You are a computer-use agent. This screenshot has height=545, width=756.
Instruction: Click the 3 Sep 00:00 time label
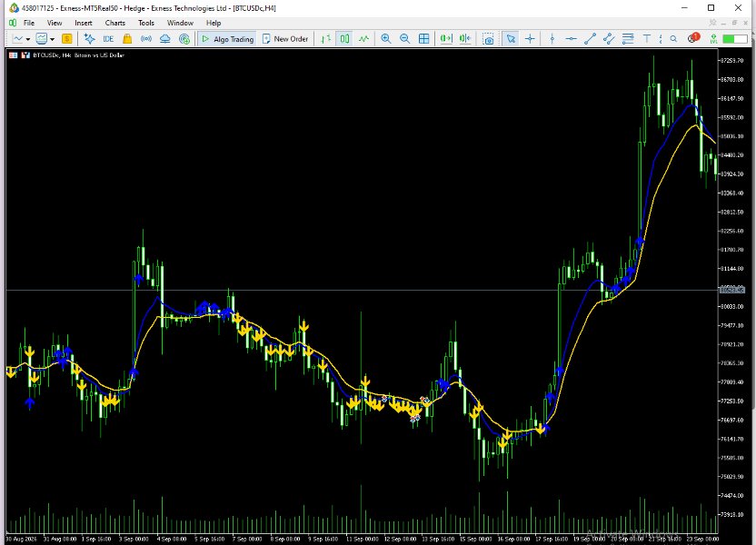(134, 539)
